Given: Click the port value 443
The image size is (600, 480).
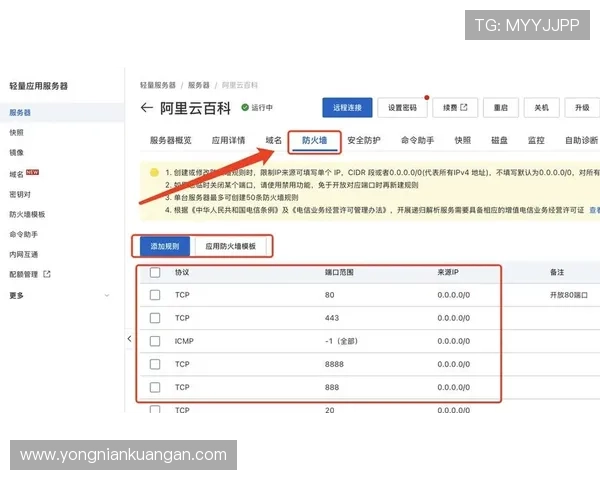Looking at the screenshot, I should (x=332, y=318).
